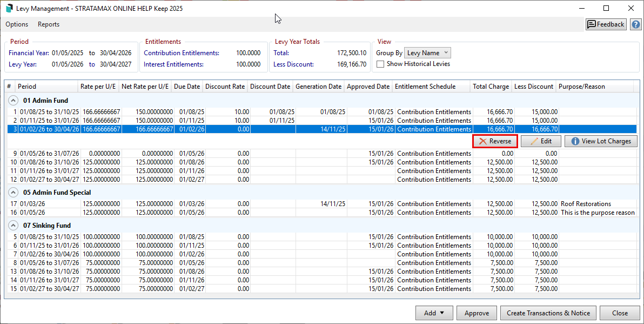Collapse the 01 Admin Fund group
The image size is (644, 324).
coord(13,100)
